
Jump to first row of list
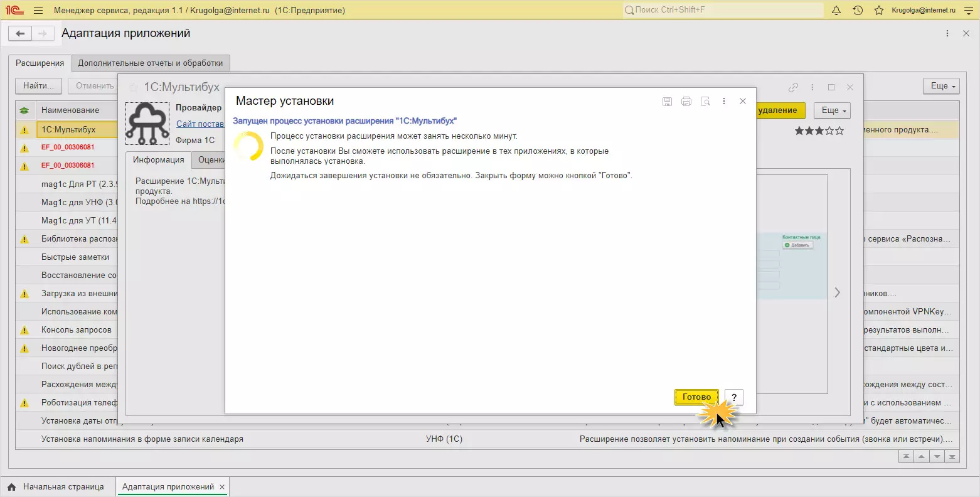(x=906, y=457)
